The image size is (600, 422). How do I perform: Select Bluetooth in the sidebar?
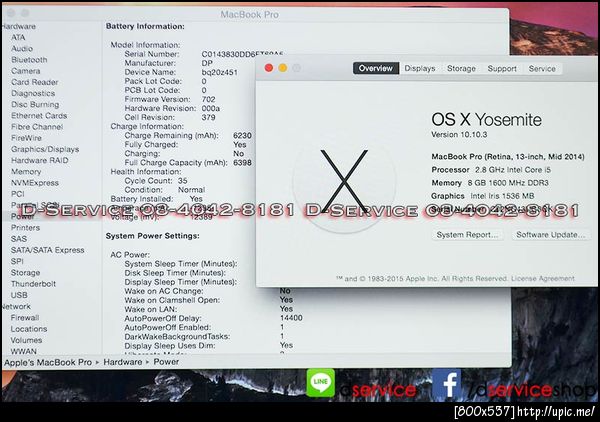coord(29,60)
